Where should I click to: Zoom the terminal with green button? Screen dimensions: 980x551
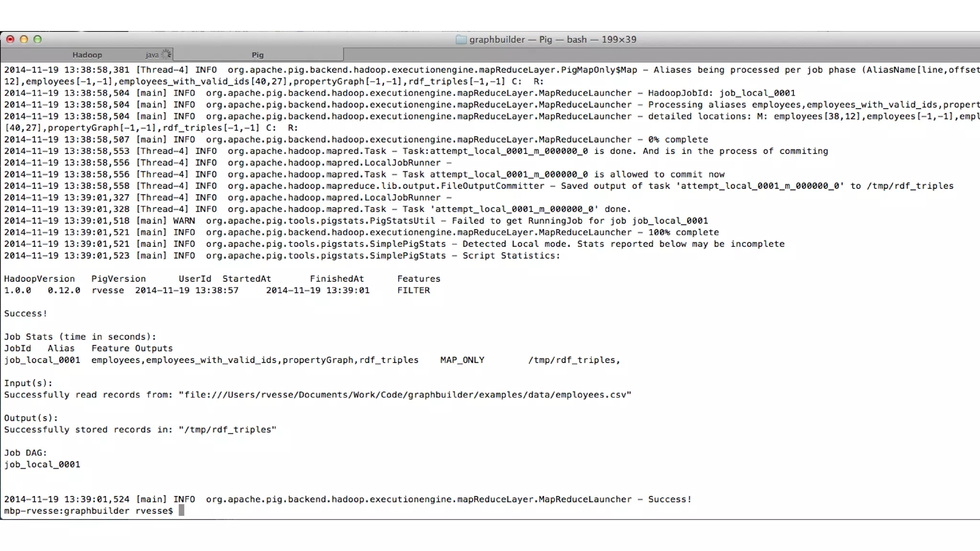point(37,40)
